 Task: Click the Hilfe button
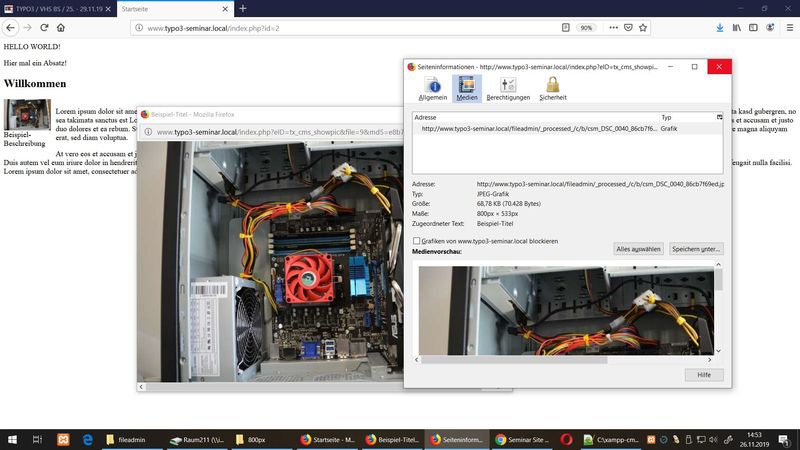[703, 374]
